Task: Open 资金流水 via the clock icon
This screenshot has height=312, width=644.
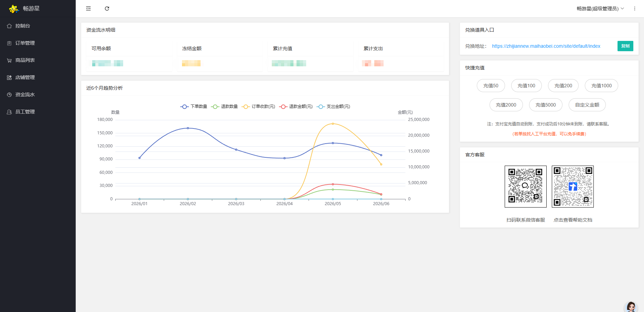Action: tap(9, 95)
